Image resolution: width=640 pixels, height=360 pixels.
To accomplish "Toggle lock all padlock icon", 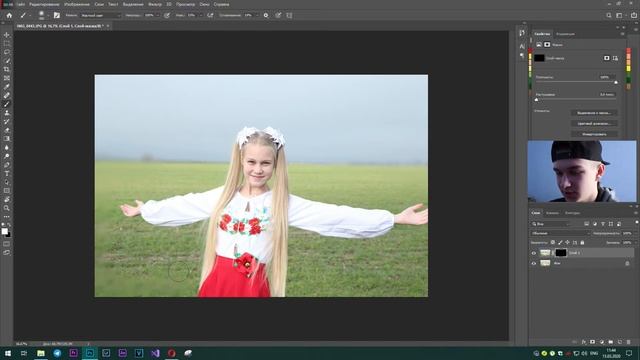I will click(x=582, y=242).
